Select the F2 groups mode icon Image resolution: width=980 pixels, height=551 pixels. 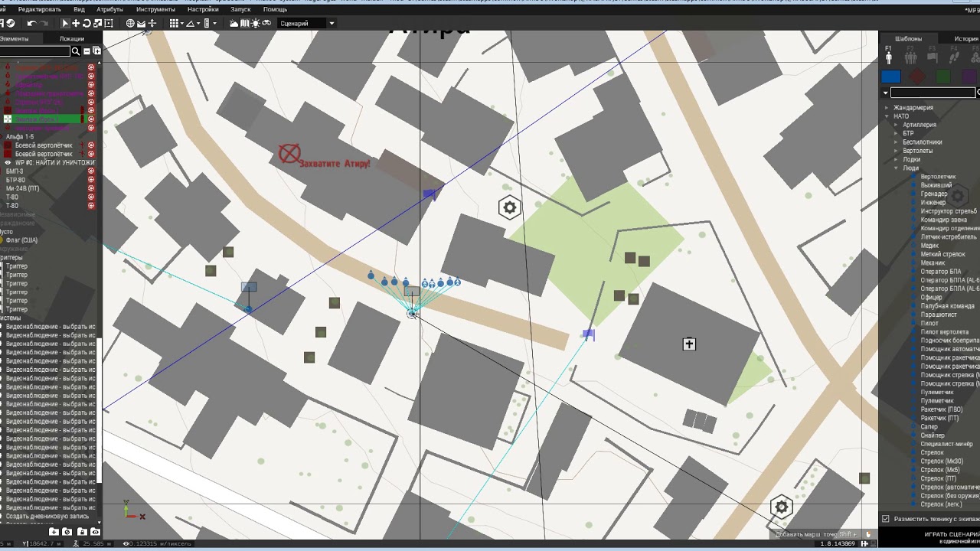(910, 55)
